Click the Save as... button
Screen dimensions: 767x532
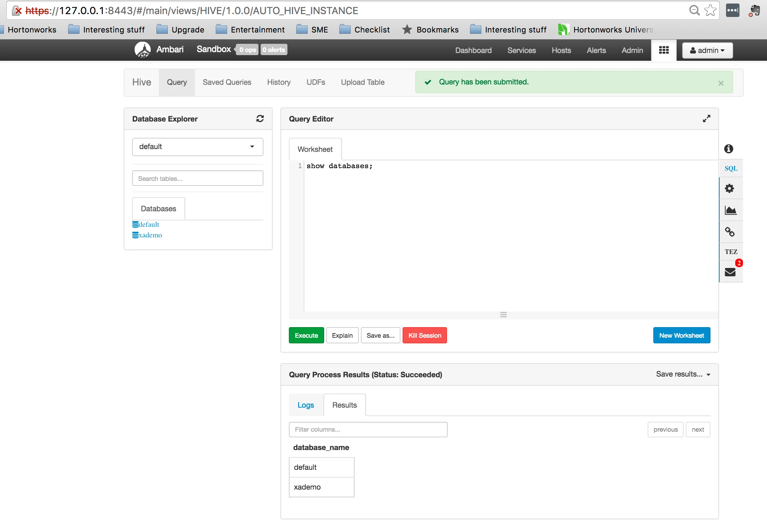tap(381, 335)
